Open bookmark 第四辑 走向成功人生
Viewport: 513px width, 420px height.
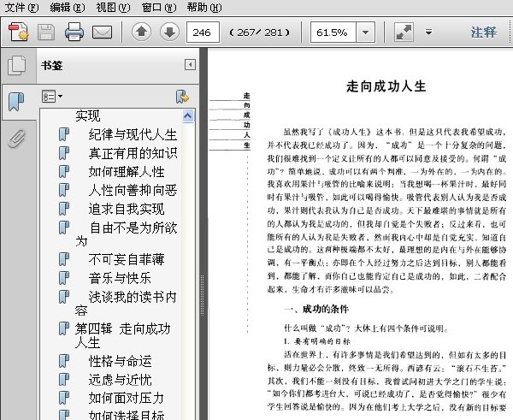coord(122,335)
